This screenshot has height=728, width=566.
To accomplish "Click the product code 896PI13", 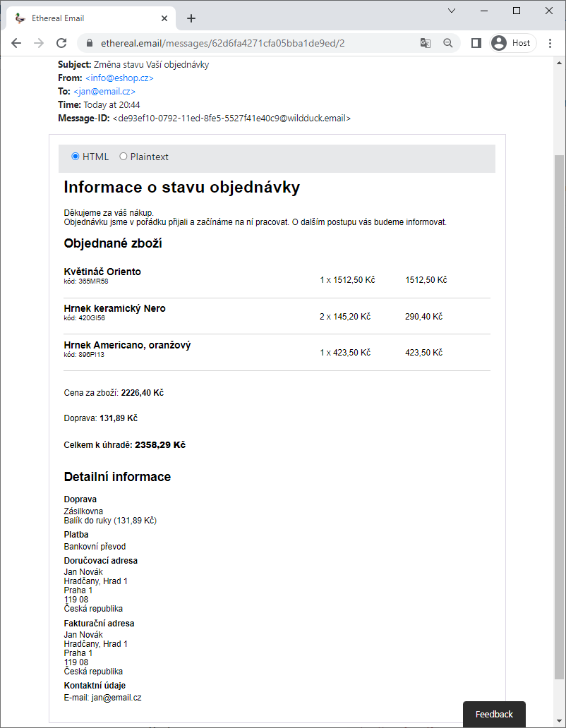I will point(92,355).
